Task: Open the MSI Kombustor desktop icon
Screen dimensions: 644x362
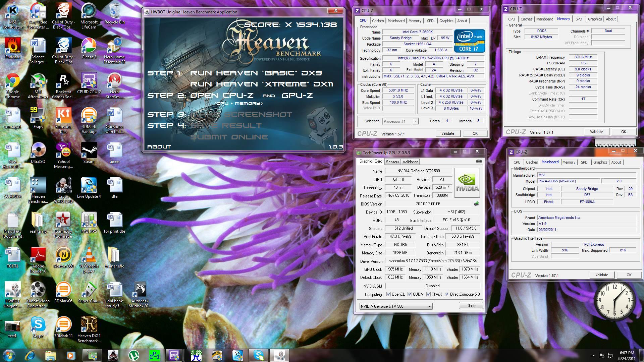Action: [x=12, y=16]
